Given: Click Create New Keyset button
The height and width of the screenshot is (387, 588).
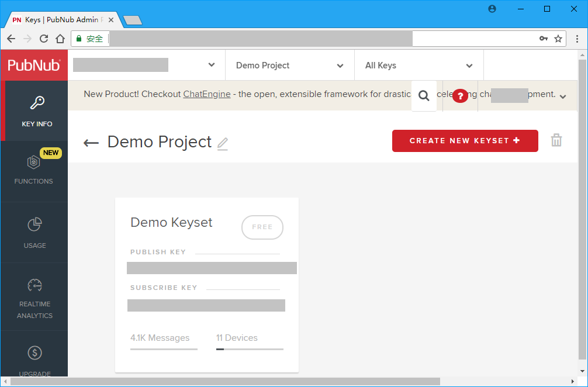Looking at the screenshot, I should pyautogui.click(x=465, y=141).
